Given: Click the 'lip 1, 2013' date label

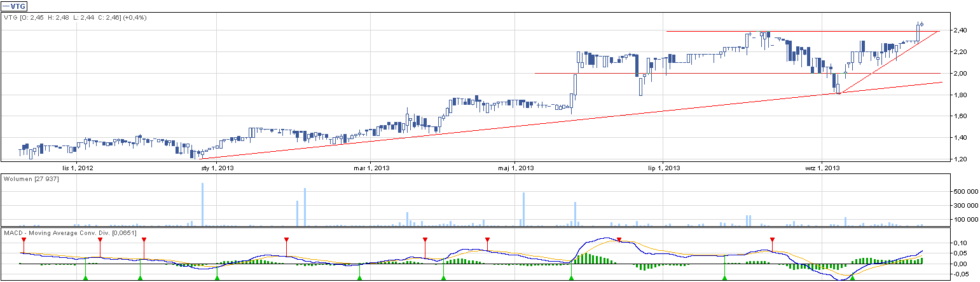Looking at the screenshot, I should pyautogui.click(x=664, y=168).
